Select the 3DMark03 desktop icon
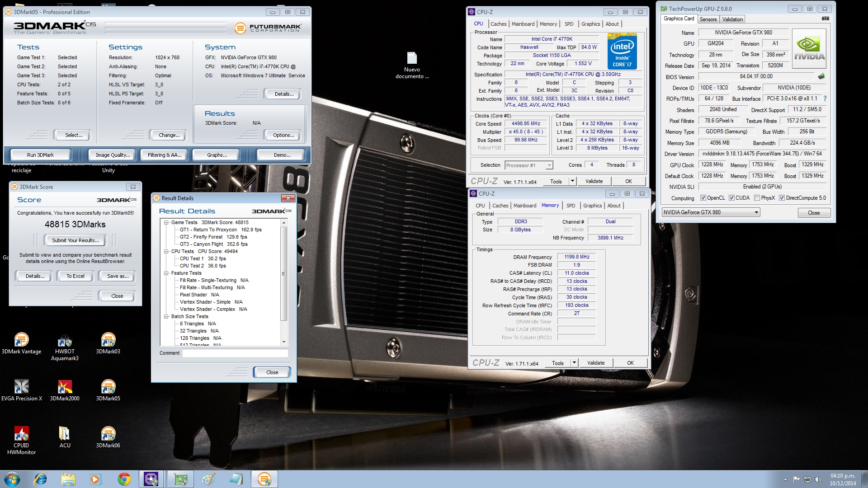 click(x=108, y=343)
